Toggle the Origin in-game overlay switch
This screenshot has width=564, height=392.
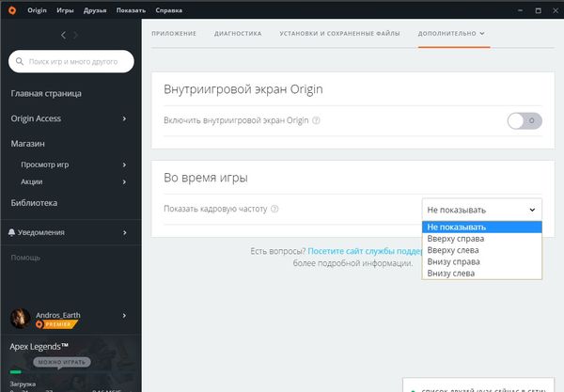525,121
